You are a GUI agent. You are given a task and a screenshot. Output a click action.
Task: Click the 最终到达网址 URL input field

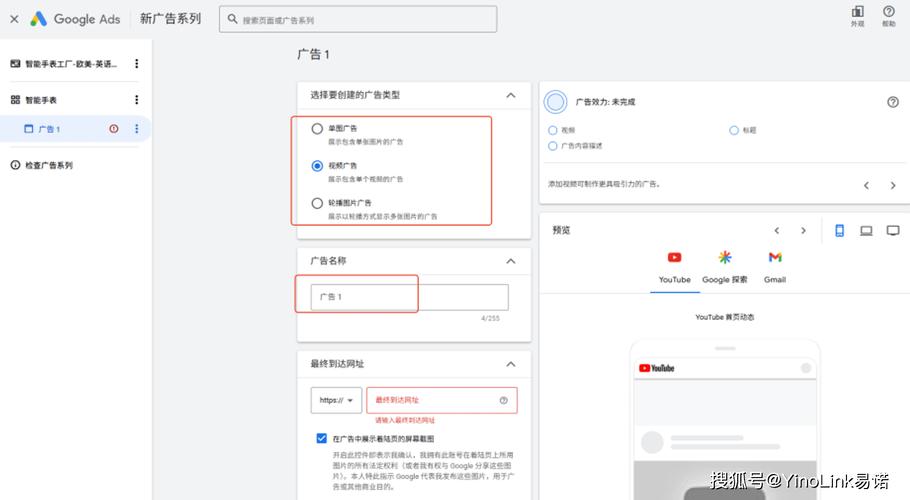point(442,400)
